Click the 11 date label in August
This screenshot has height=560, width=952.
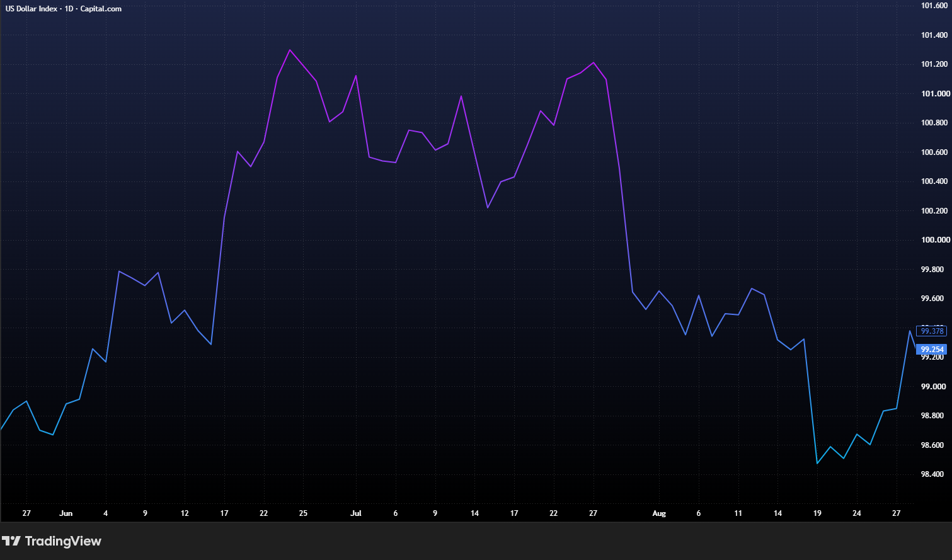coord(738,513)
